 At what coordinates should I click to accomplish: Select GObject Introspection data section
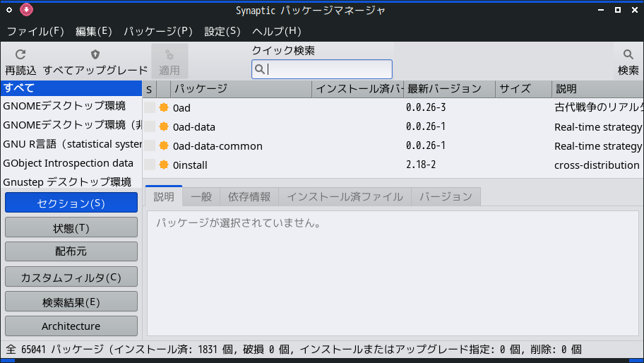[x=71, y=163]
